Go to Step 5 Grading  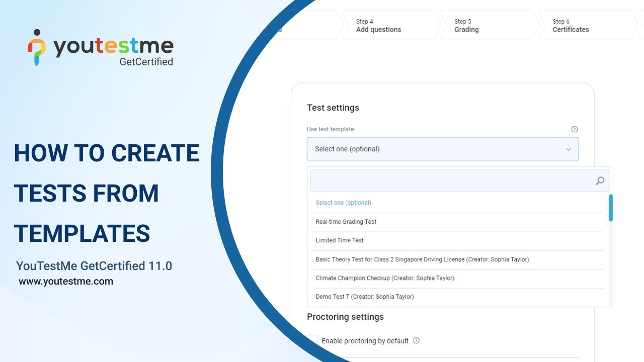click(x=488, y=25)
